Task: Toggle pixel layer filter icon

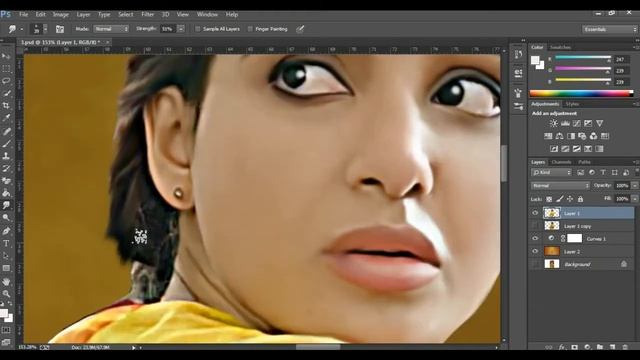Action: 580,173
